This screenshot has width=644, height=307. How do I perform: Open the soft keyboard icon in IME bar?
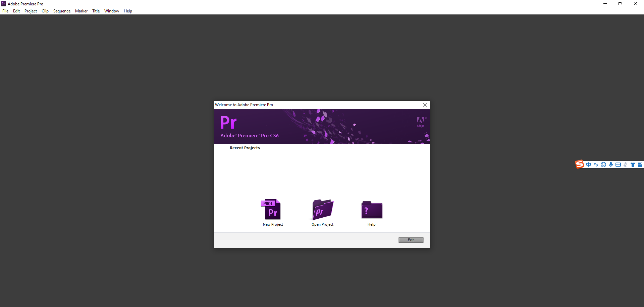point(618,165)
